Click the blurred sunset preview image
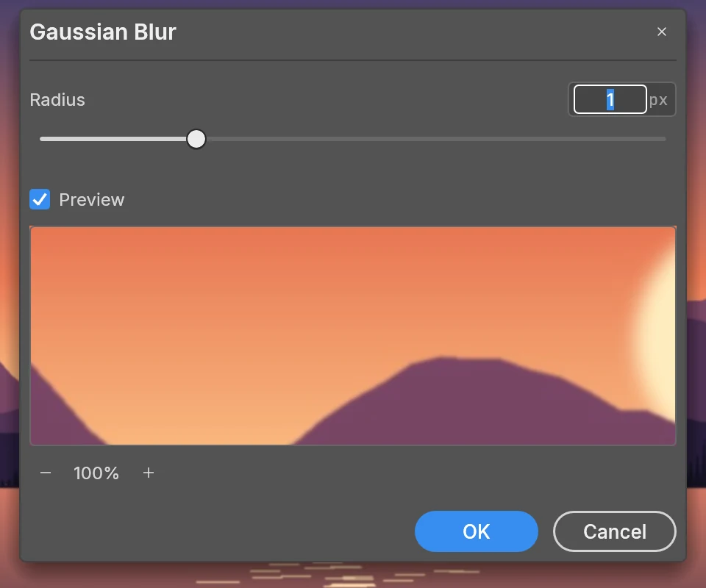Viewport: 706px width, 588px height. tap(353, 336)
